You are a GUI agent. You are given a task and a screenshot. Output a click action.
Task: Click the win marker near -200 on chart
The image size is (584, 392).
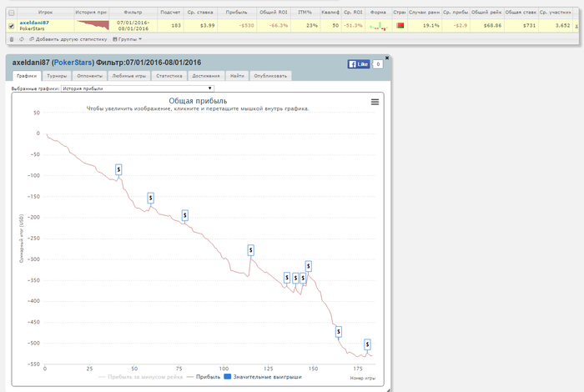click(x=184, y=215)
